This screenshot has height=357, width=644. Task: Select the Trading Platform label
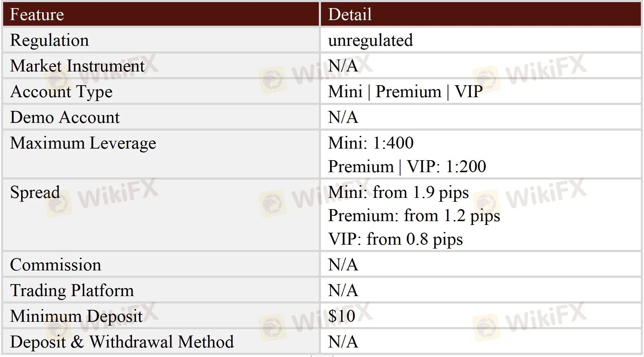[72, 290]
